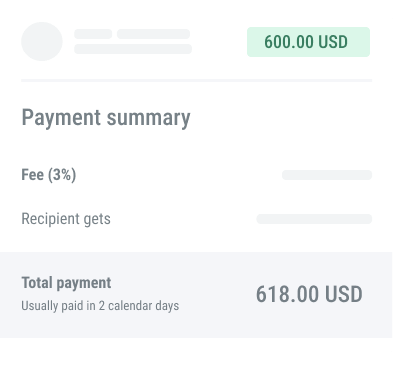This screenshot has width=393, height=365.
Task: Click the gray Total payment panel background
Action: pyautogui.click(x=196, y=295)
